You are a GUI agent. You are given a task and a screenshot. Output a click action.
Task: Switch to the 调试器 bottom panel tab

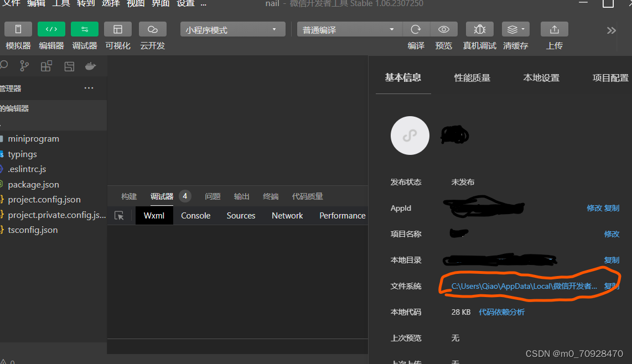pos(162,196)
